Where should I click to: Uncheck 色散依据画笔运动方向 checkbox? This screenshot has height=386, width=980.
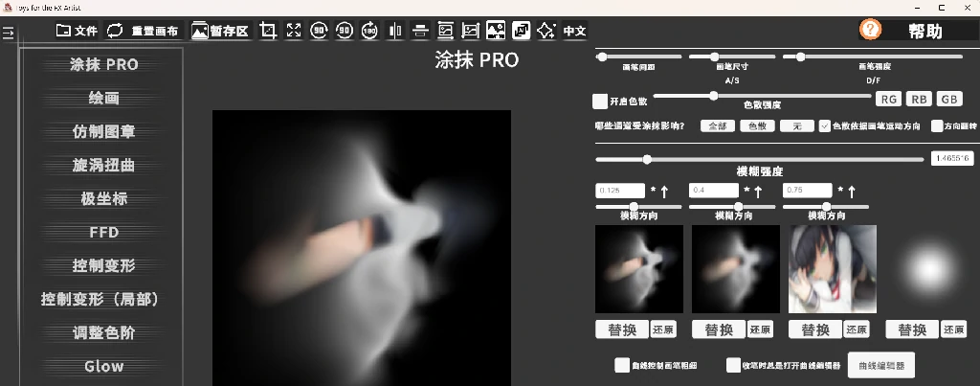tap(824, 125)
